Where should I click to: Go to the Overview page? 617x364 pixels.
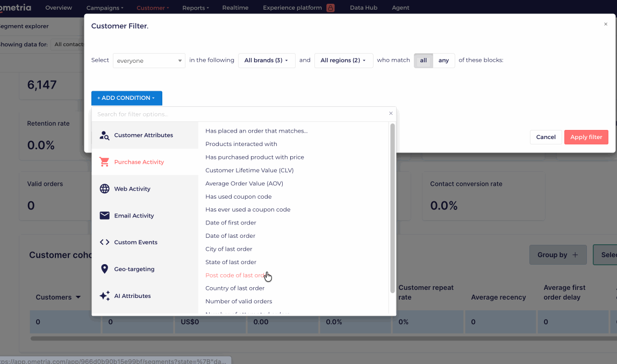pos(59,8)
